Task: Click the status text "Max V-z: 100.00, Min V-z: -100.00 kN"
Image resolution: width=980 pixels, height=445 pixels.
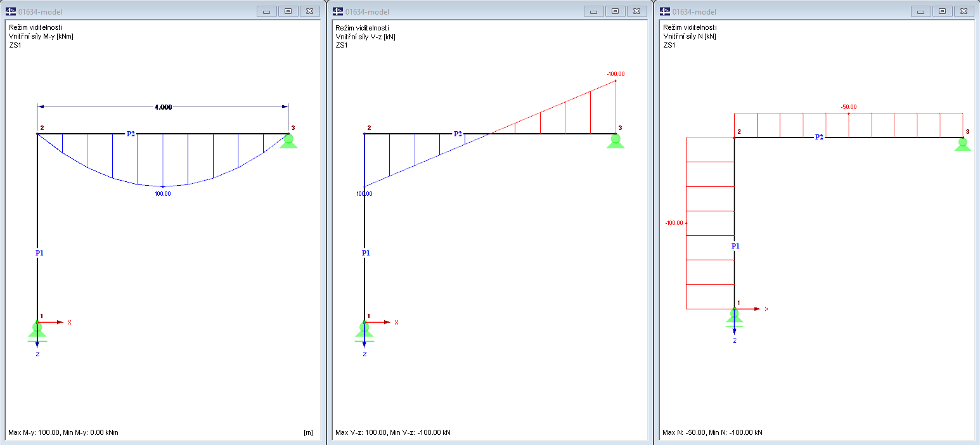Action: 393,433
